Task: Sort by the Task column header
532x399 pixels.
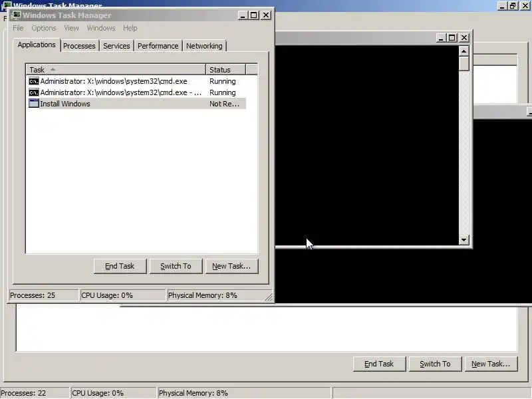Action: [x=116, y=70]
